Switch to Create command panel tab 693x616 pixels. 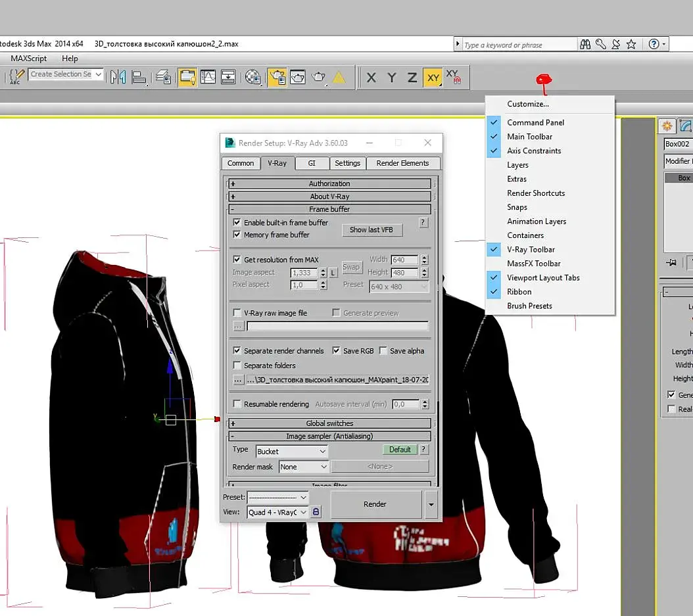coord(667,126)
